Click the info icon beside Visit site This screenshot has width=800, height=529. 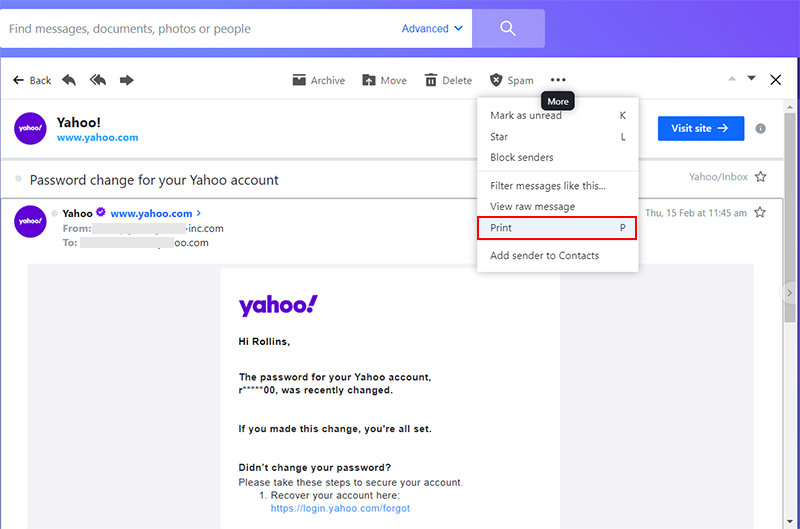point(760,129)
